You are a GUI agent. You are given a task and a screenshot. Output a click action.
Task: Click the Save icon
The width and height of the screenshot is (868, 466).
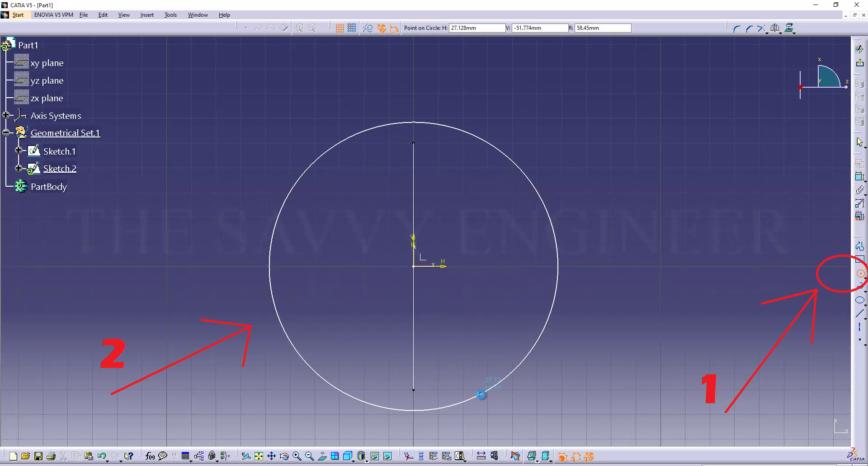coord(38,456)
